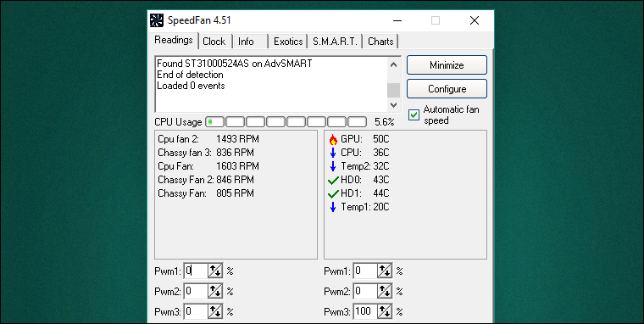Click the 'Chassy Fan: 805 RPM' reading
The width and height of the screenshot is (644, 324).
click(x=206, y=193)
